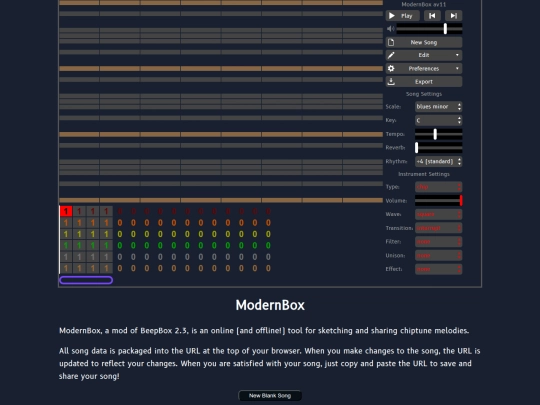Select the highlighted red pattern cell in bar 1
The height and width of the screenshot is (405, 540).
pyautogui.click(x=66, y=211)
